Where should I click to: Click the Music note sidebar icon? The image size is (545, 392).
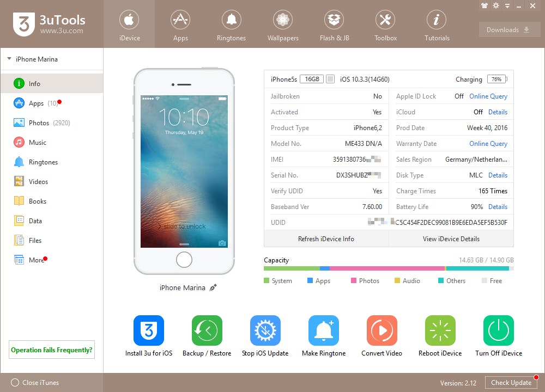(x=19, y=142)
